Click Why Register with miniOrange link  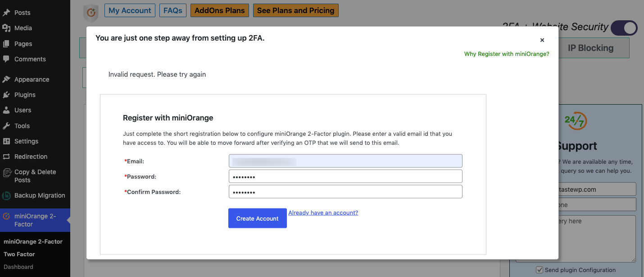(x=506, y=53)
